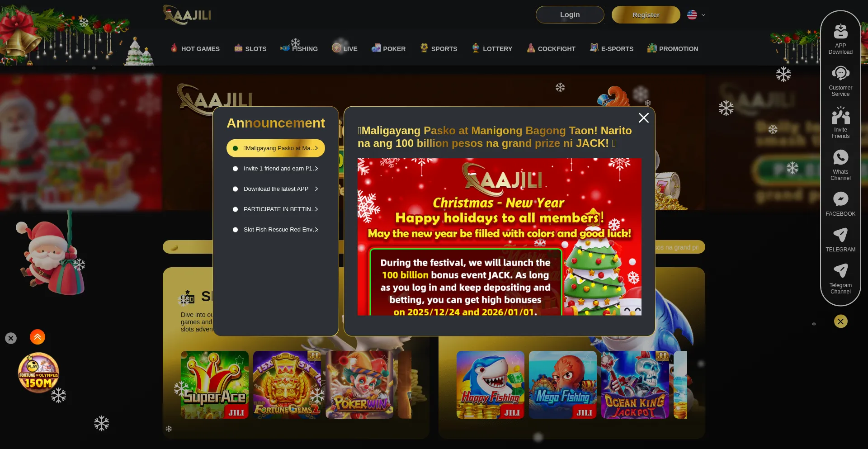Open the APP Download sidebar icon
The width and height of the screenshot is (868, 449).
[840, 32]
